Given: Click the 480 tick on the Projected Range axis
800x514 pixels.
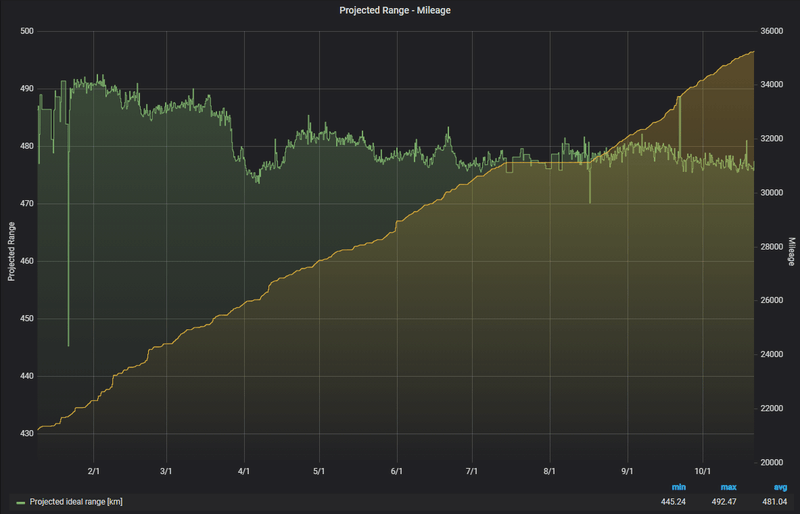Looking at the screenshot, I should (x=27, y=146).
